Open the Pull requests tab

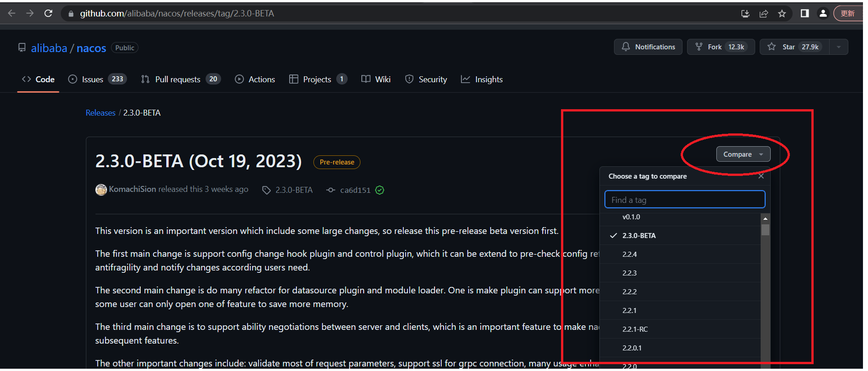(181, 79)
